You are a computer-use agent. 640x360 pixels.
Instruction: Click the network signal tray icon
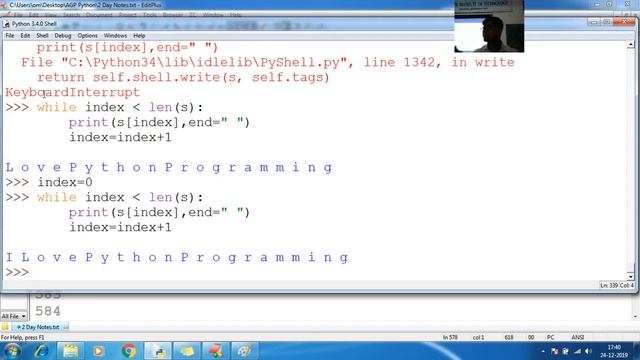click(577, 351)
